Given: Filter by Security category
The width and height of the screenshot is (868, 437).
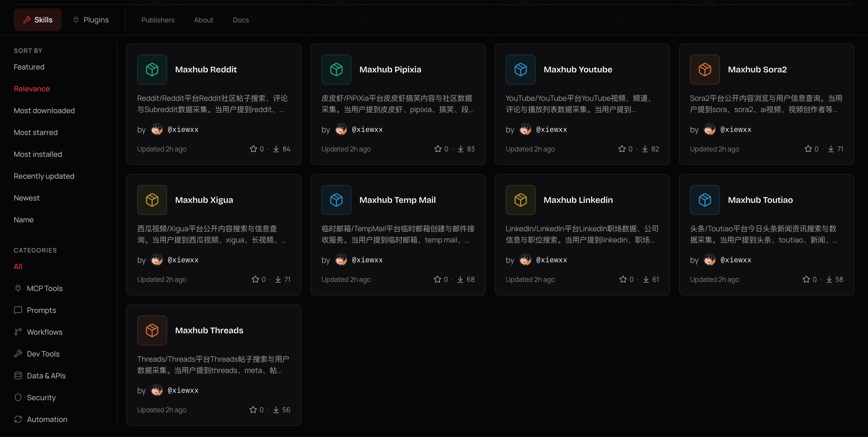Looking at the screenshot, I should tap(35, 398).
